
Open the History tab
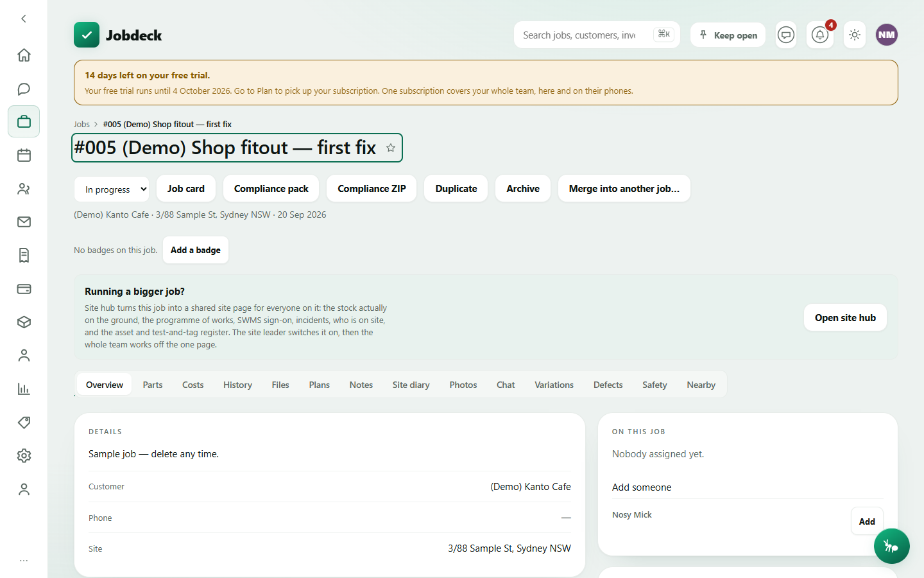[x=237, y=385]
